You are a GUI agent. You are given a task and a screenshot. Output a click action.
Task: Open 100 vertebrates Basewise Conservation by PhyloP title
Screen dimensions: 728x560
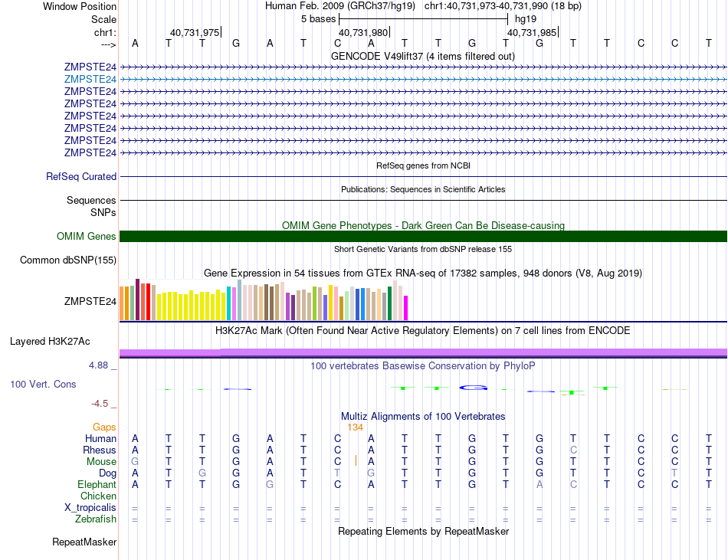(423, 366)
